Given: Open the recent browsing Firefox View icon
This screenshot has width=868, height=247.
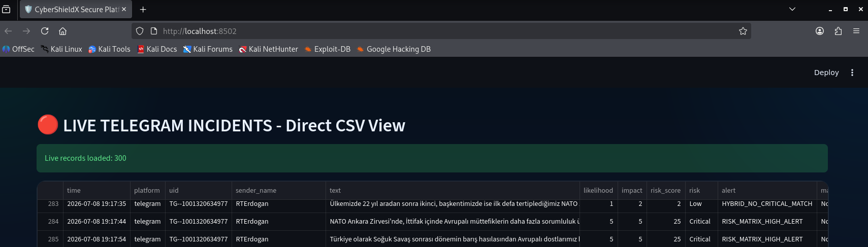Looking at the screenshot, I should pos(6,9).
